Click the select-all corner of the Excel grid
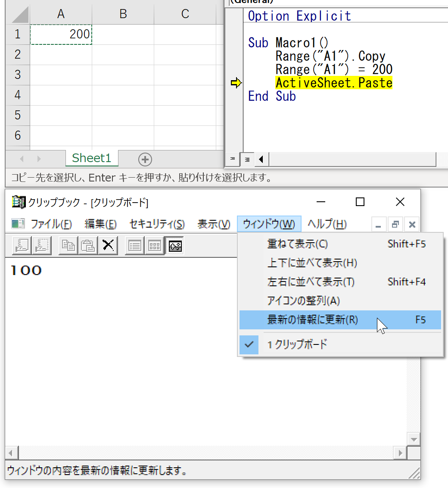The height and width of the screenshot is (488, 448). [18, 14]
